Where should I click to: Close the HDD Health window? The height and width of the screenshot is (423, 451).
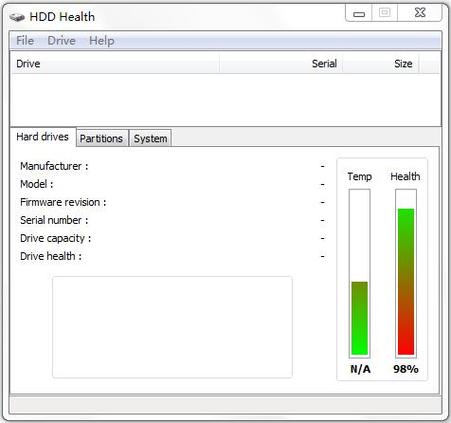[420, 13]
